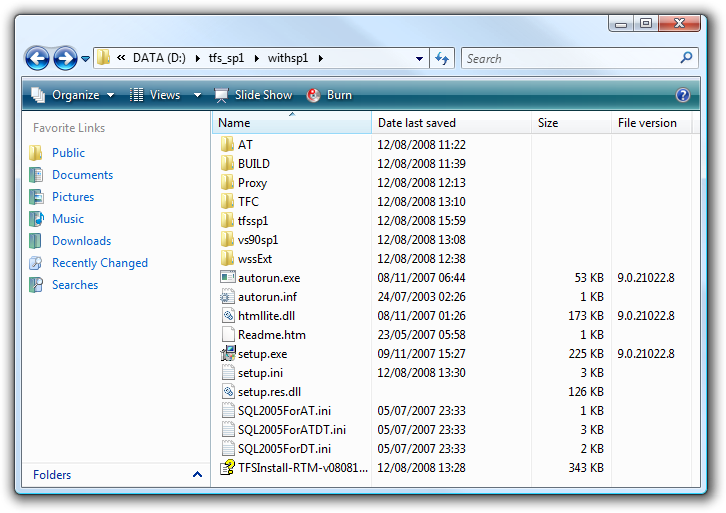Viewport: 726px width, 513px height.
Task: Select the AT folder icon
Action: tap(227, 144)
